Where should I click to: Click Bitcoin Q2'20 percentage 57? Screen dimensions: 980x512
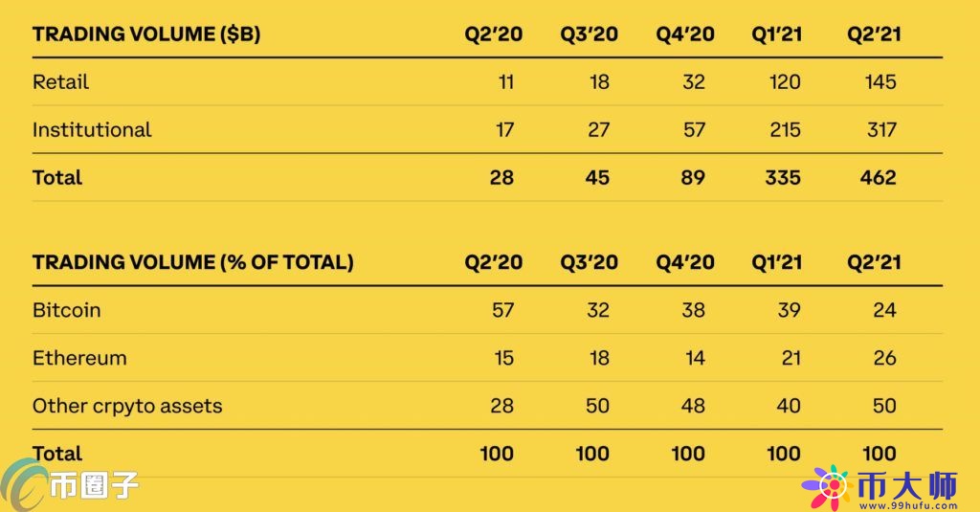(502, 310)
